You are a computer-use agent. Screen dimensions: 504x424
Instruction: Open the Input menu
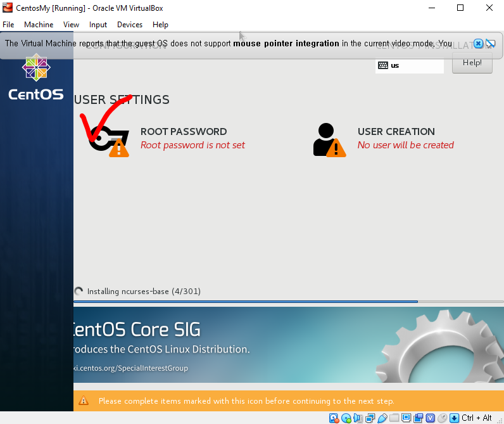(x=98, y=25)
